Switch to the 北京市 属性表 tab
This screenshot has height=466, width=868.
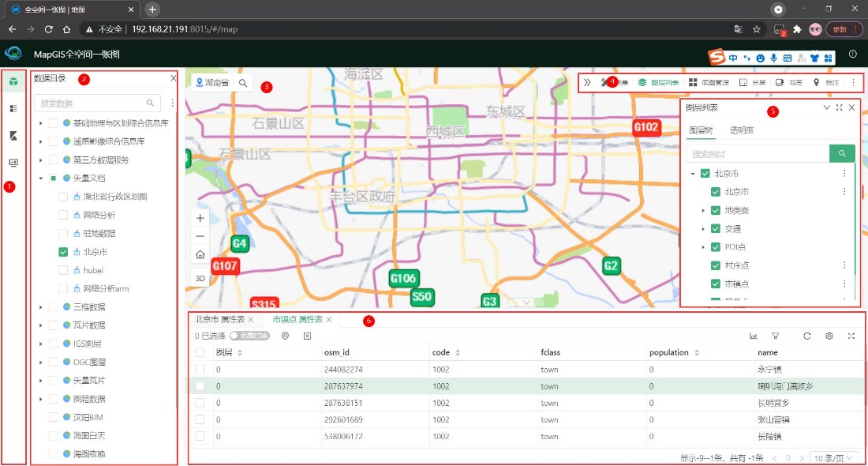click(220, 320)
